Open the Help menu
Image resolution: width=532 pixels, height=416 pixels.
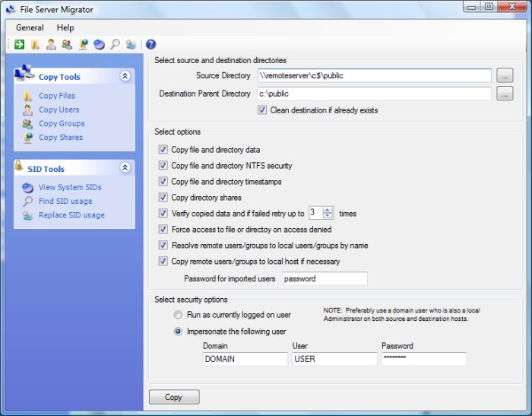coord(65,27)
